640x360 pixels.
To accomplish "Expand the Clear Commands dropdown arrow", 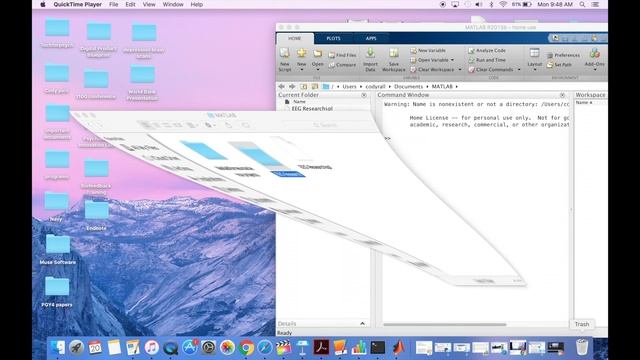I will [x=519, y=70].
